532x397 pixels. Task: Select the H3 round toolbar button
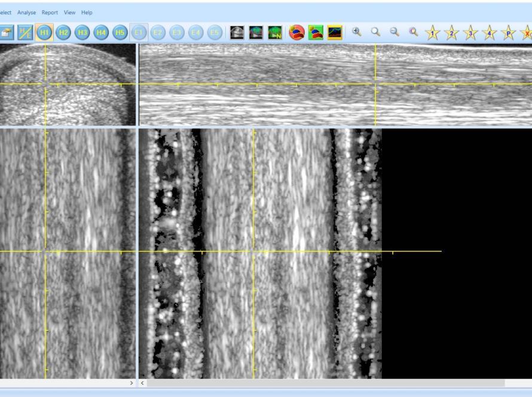click(82, 32)
